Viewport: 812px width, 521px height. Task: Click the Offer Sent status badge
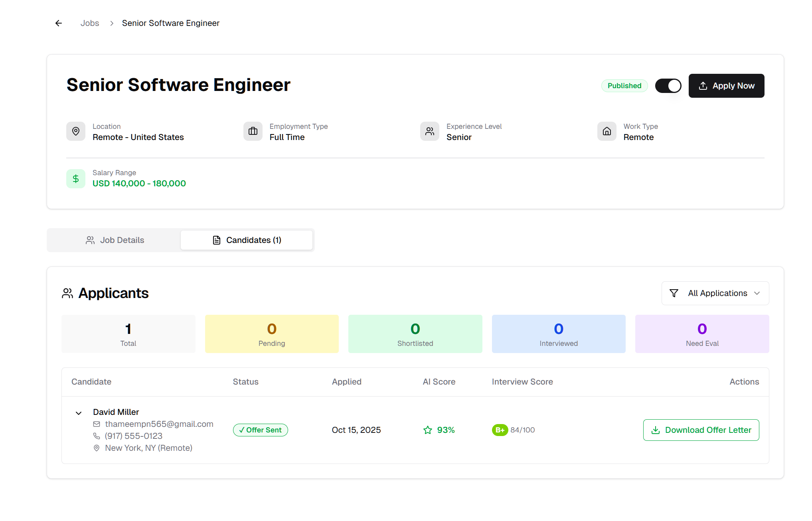261,430
